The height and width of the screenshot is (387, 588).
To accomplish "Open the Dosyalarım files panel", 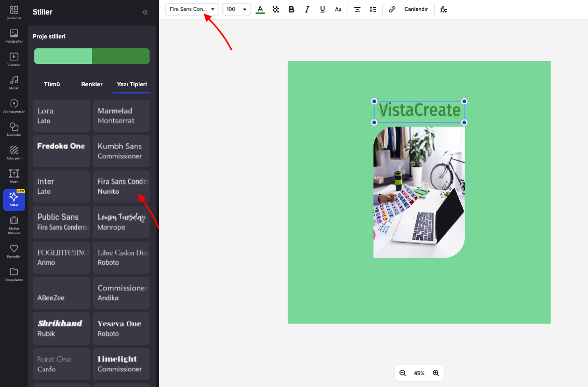I will coord(14,274).
